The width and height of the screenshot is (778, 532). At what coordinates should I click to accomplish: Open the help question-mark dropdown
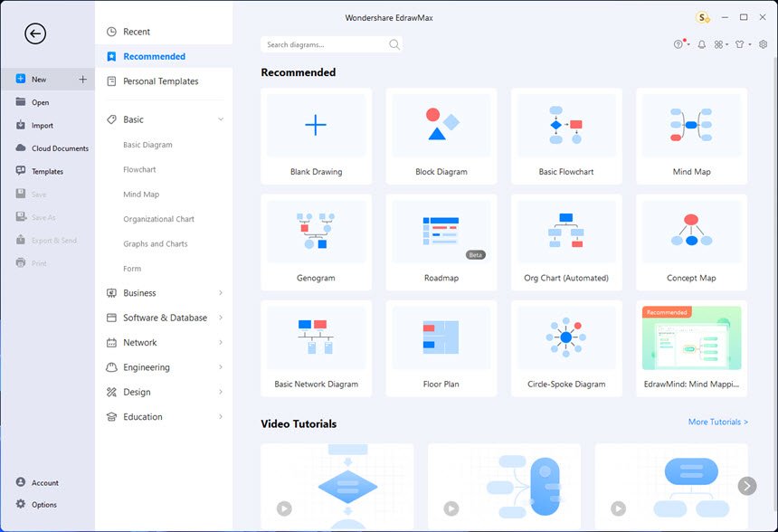(x=681, y=44)
